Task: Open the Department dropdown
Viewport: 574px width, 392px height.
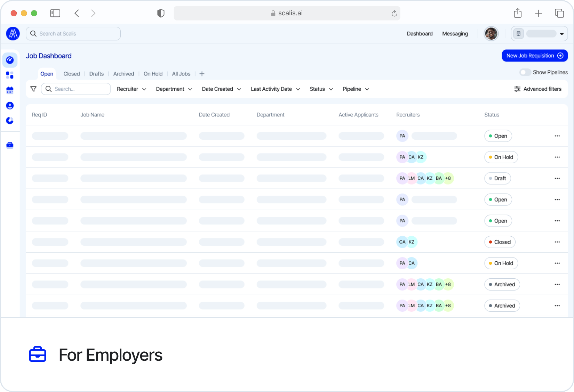Action: 174,89
